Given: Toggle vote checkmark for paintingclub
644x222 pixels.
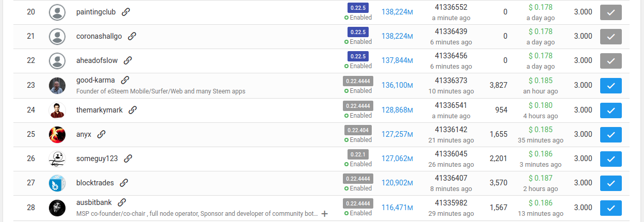Looking at the screenshot, I should click(610, 12).
